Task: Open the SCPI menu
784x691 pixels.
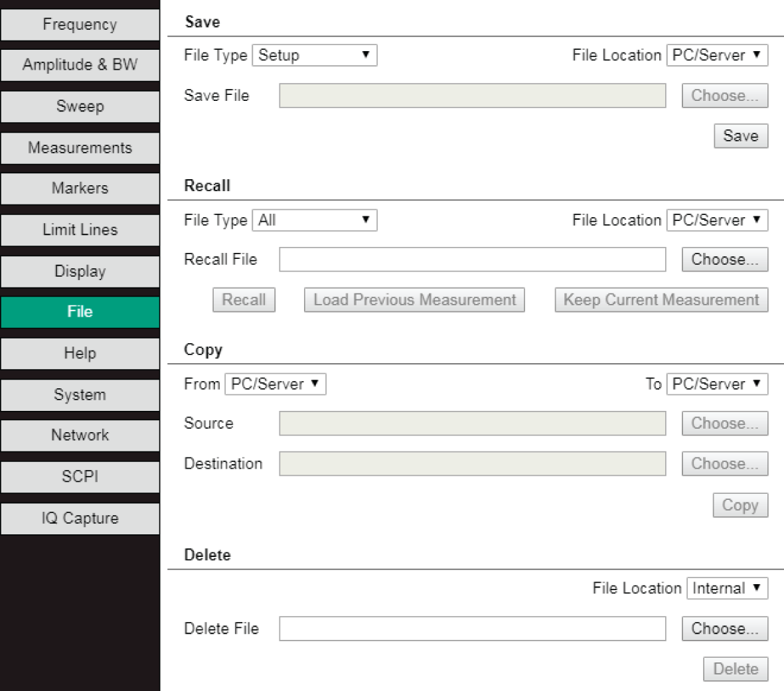Action: (80, 477)
